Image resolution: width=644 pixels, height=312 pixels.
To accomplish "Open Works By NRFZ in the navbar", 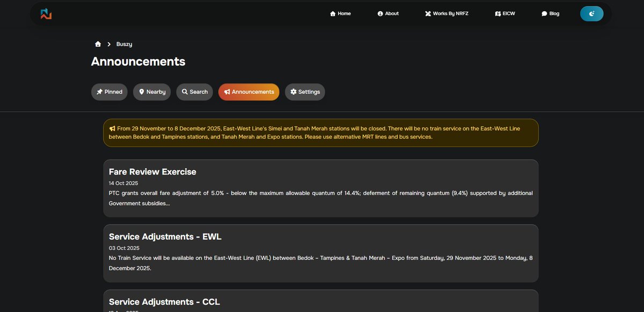I will pyautogui.click(x=447, y=13).
